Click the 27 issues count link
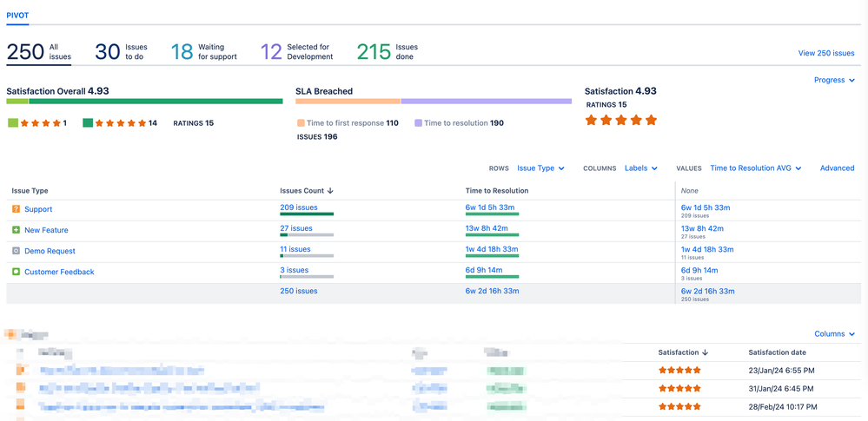 (x=296, y=228)
